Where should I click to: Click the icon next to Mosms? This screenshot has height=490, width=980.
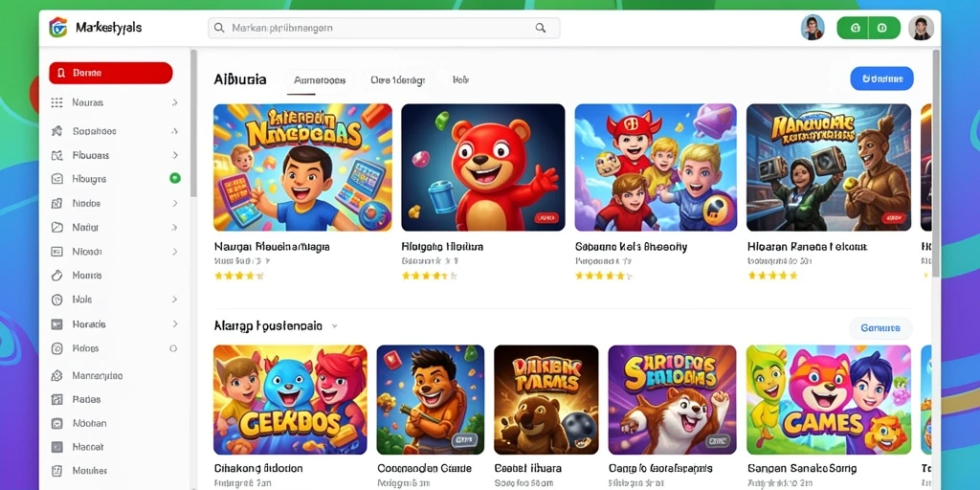click(56, 275)
